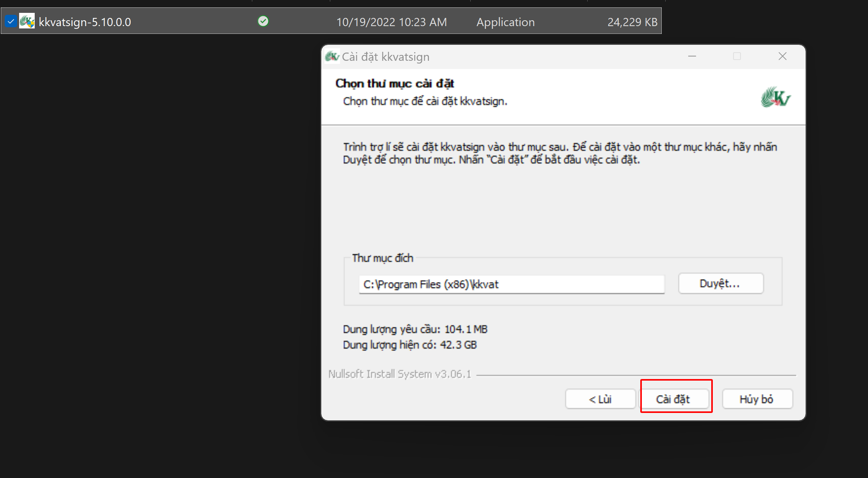This screenshot has width=868, height=478.
Task: Click the Nullsoft Install System v3.06.1 text
Action: (x=400, y=374)
